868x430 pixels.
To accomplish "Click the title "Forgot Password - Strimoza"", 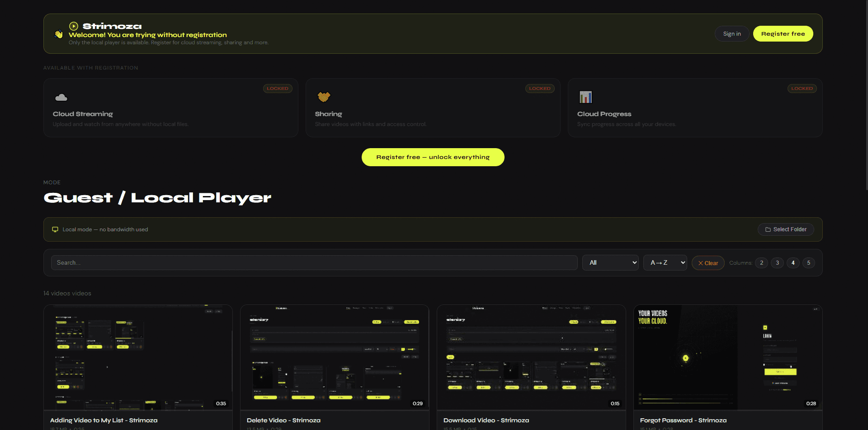I will [x=683, y=421].
